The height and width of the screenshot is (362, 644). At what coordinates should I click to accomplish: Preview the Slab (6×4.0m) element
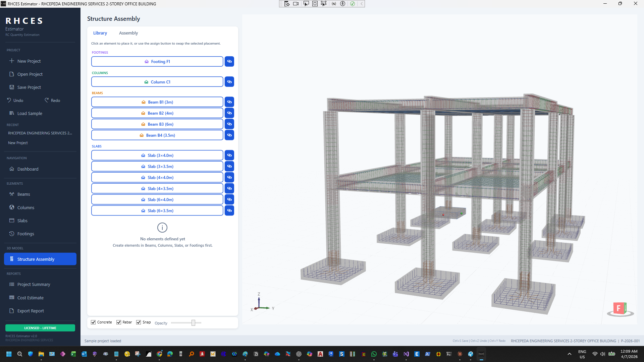point(229,199)
